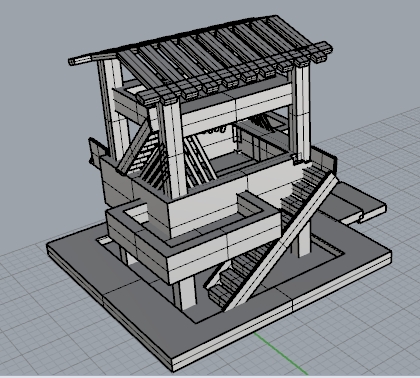The height and width of the screenshot is (378, 420).
Task: Select the cantilevered platform slab on the right
Action: [357, 204]
